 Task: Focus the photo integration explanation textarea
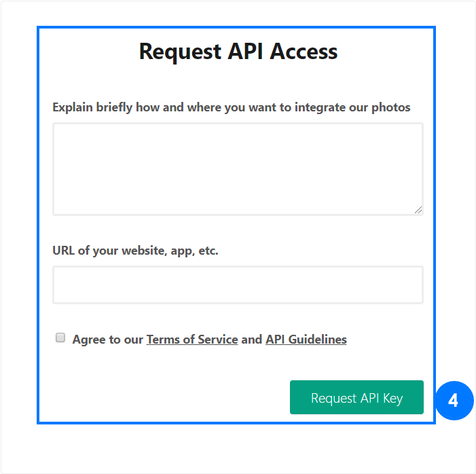238,169
